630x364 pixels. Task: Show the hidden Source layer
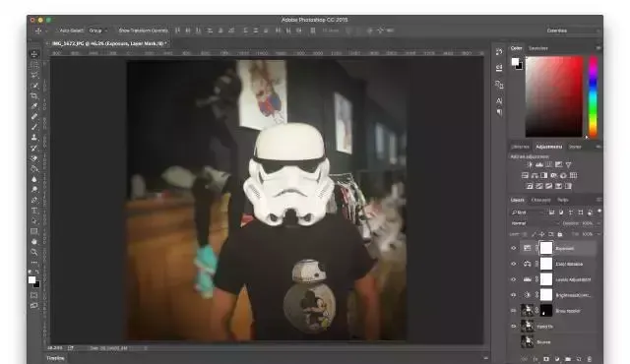(514, 342)
